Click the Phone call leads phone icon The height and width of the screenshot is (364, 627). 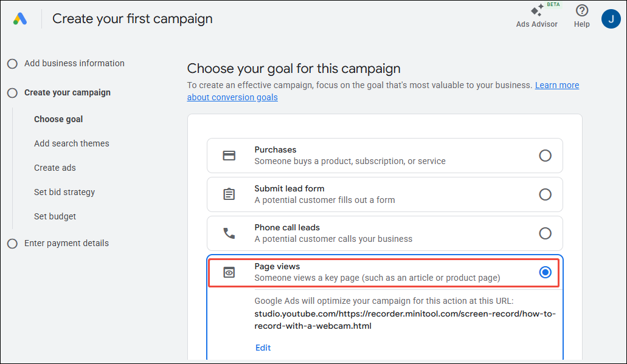229,233
